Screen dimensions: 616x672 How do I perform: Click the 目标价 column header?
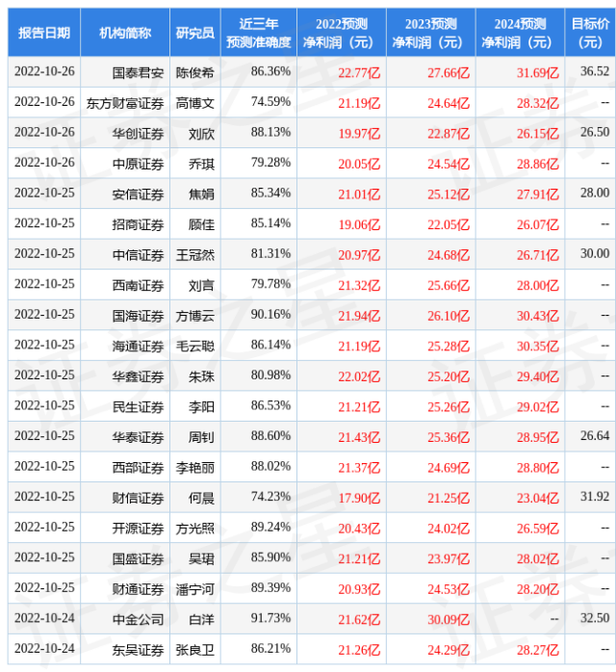tap(590, 33)
